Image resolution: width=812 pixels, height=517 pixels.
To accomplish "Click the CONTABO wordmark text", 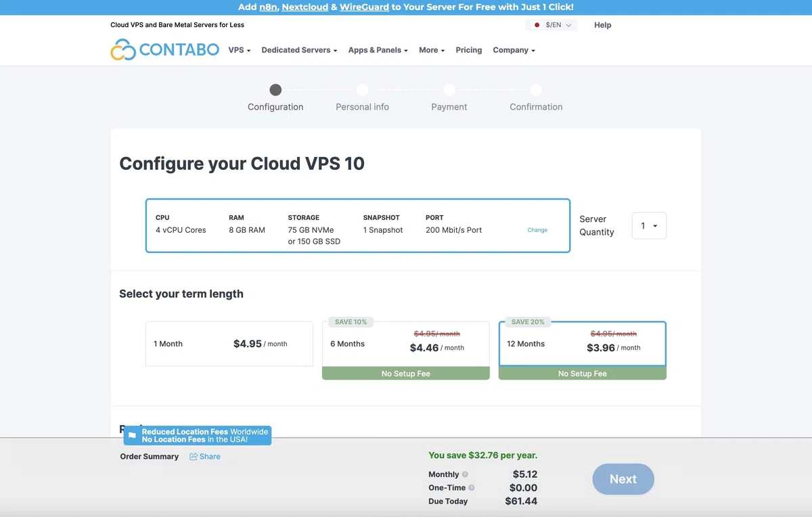I will click(x=179, y=50).
